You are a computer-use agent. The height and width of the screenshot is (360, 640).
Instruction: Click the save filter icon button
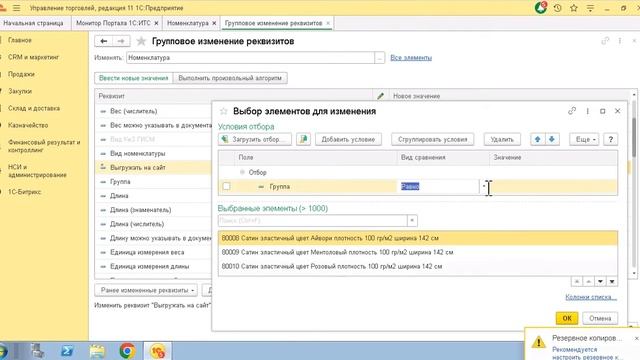[303, 139]
